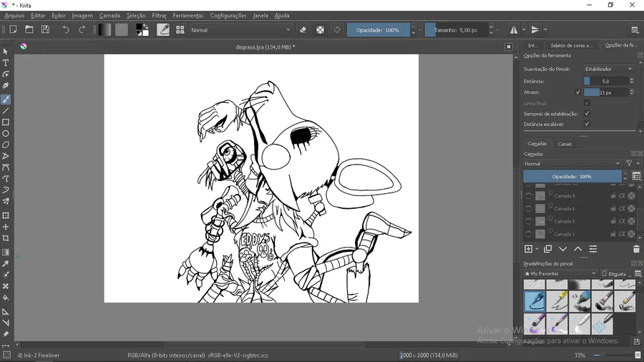The height and width of the screenshot is (362, 644).
Task: Toggle the Atraso checkbox
Action: click(x=578, y=92)
